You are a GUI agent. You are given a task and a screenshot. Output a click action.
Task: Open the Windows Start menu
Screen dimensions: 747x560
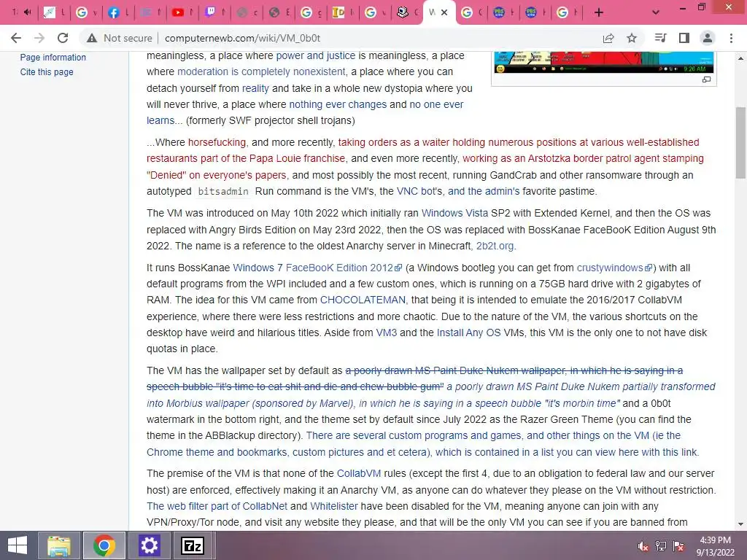[18, 545]
